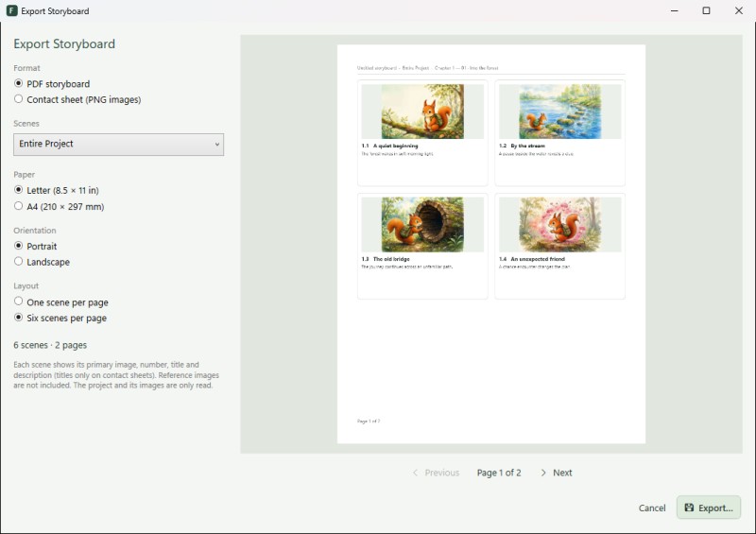Click the 'Page 1 of 2' indicator text
This screenshot has width=756, height=534.
click(499, 473)
